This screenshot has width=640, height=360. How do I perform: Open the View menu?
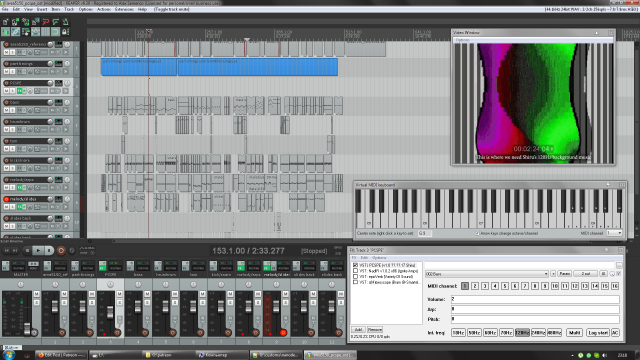pyautogui.click(x=28, y=9)
